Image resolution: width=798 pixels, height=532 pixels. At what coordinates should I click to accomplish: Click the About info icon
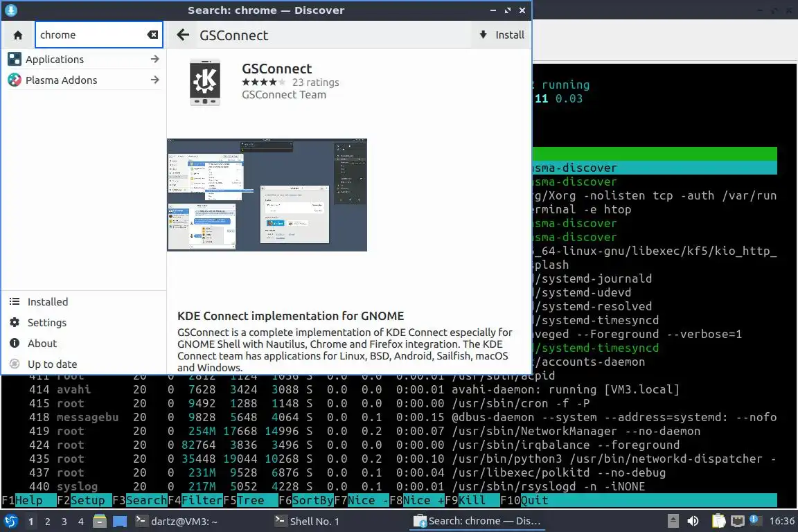tap(15, 343)
